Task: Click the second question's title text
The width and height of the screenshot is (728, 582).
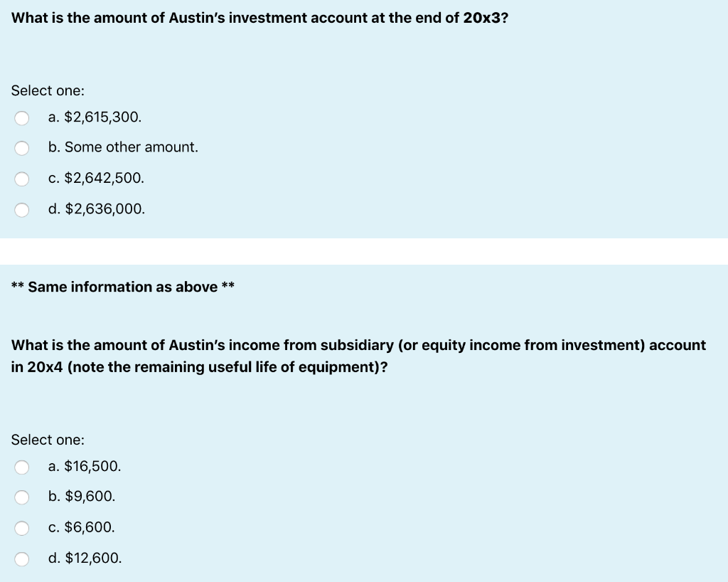Action: coord(358,356)
